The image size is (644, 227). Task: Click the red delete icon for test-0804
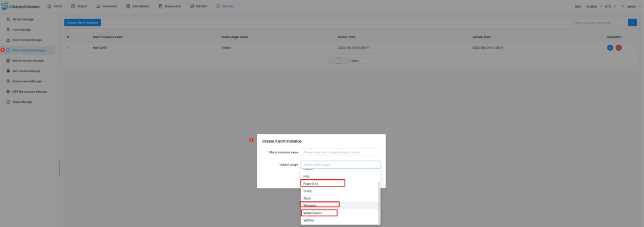[618, 48]
